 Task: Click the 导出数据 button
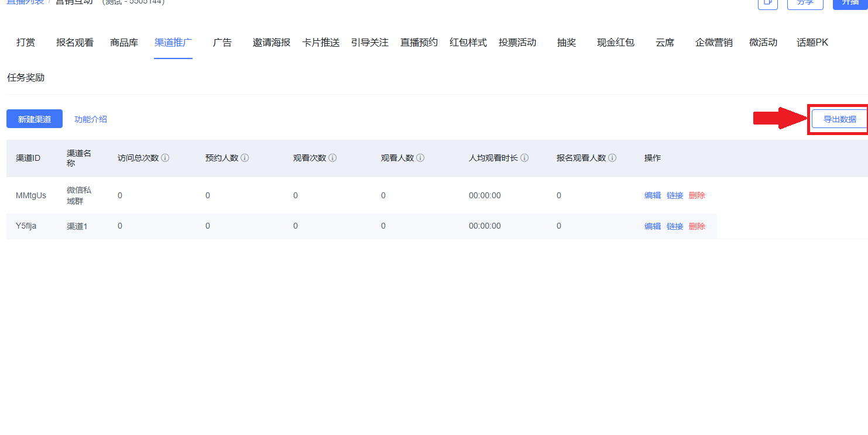coord(839,119)
